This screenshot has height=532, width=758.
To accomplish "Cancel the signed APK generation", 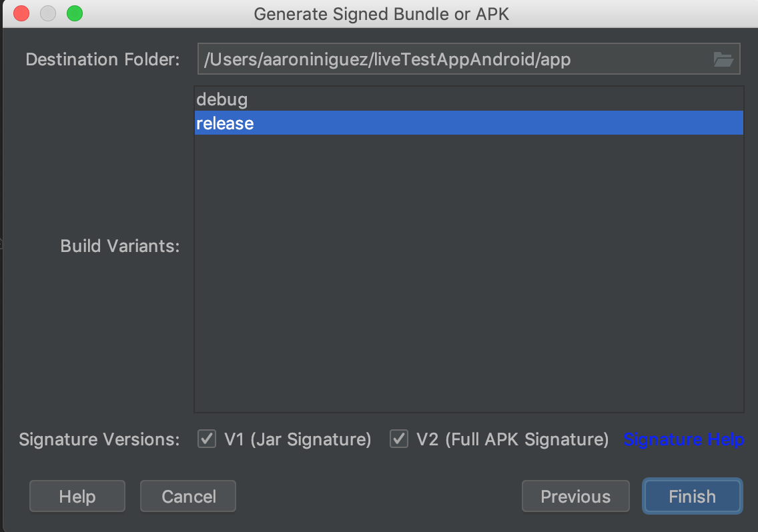I will coord(188,497).
